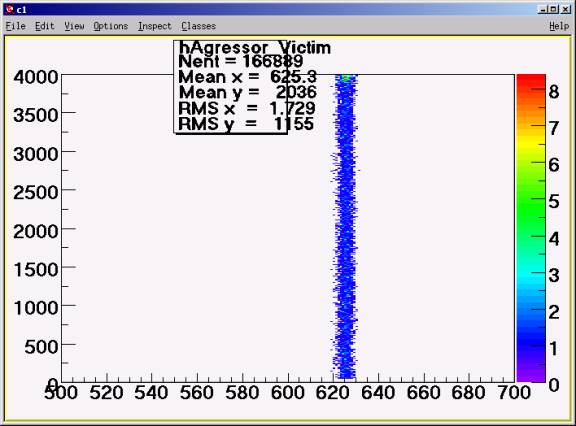Close the c1 canvas window
Screen dimensions: 576x426
tap(566, 10)
